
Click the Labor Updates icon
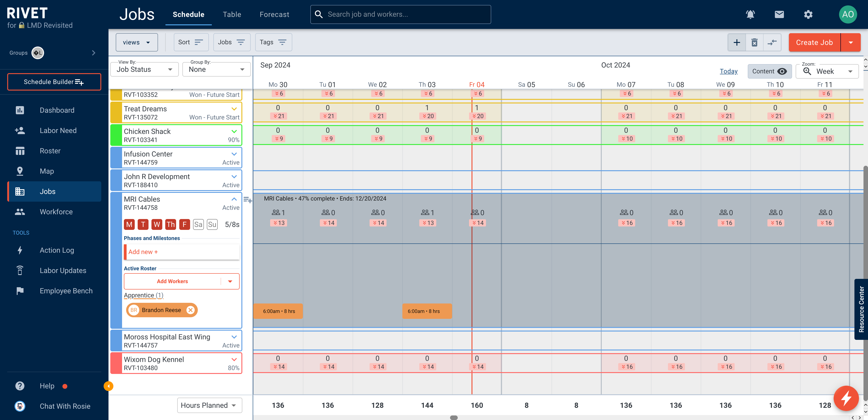(20, 271)
